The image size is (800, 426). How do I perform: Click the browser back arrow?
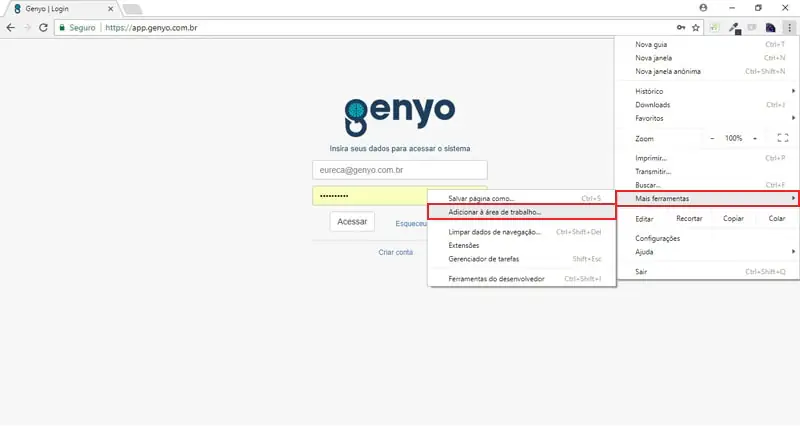tap(11, 28)
